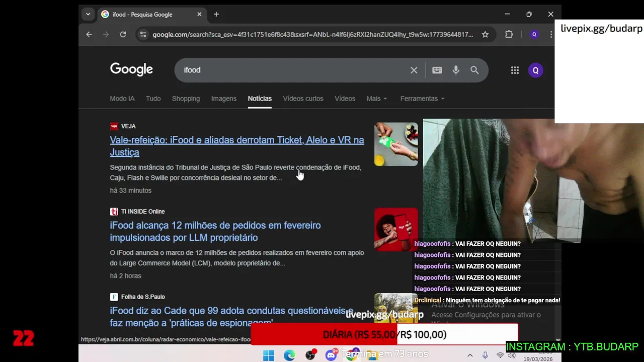Click the Folha de S.Paulo source label
This screenshot has width=644, height=362.
143,297
